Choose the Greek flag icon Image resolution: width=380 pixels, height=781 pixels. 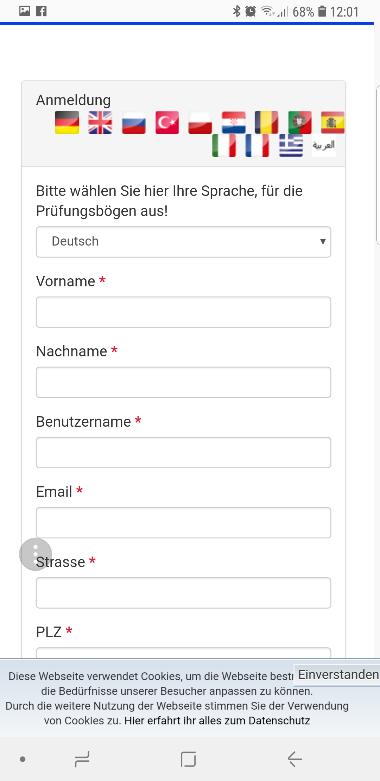pos(291,145)
